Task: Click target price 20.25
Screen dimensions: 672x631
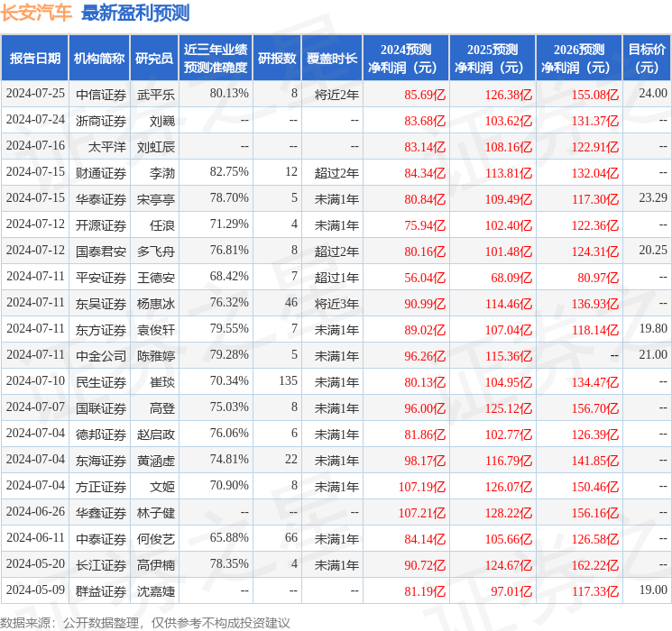Action: pyautogui.click(x=653, y=250)
